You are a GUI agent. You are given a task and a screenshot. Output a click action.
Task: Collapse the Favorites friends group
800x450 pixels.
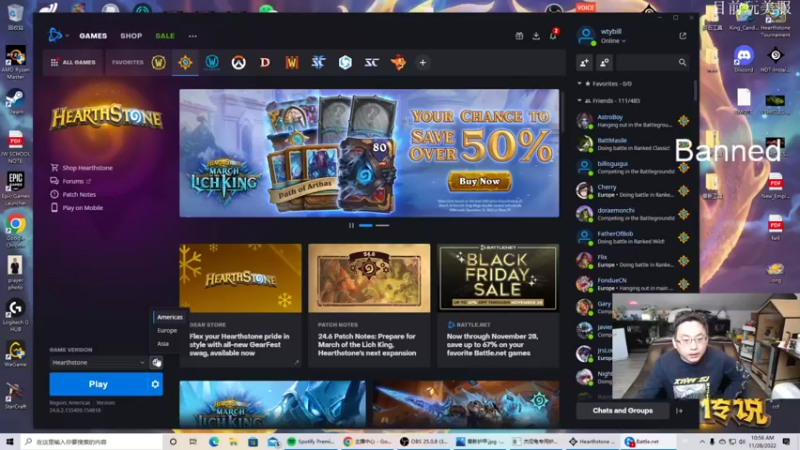tap(580, 83)
